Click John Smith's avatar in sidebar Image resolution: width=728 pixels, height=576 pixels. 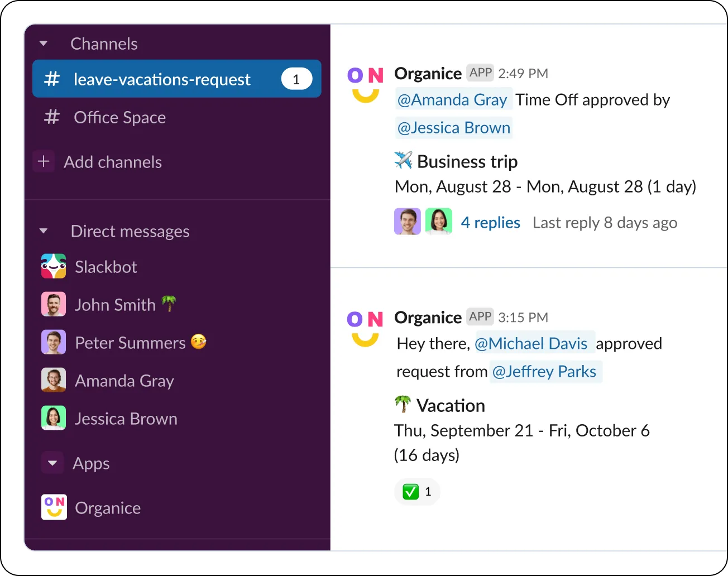coord(54,304)
